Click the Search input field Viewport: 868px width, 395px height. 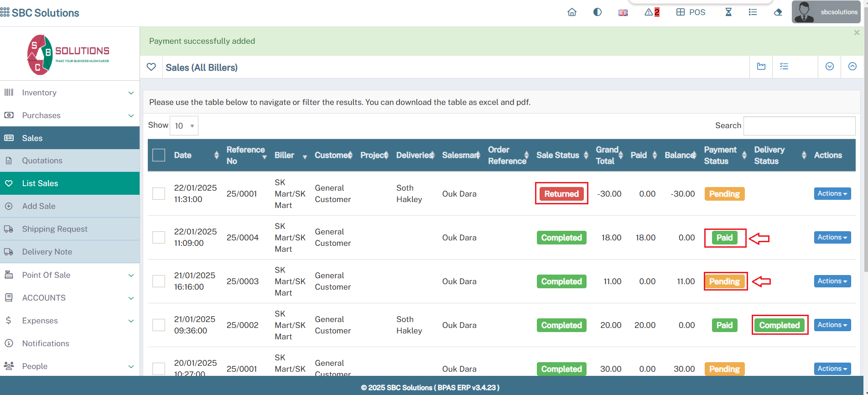tap(799, 126)
